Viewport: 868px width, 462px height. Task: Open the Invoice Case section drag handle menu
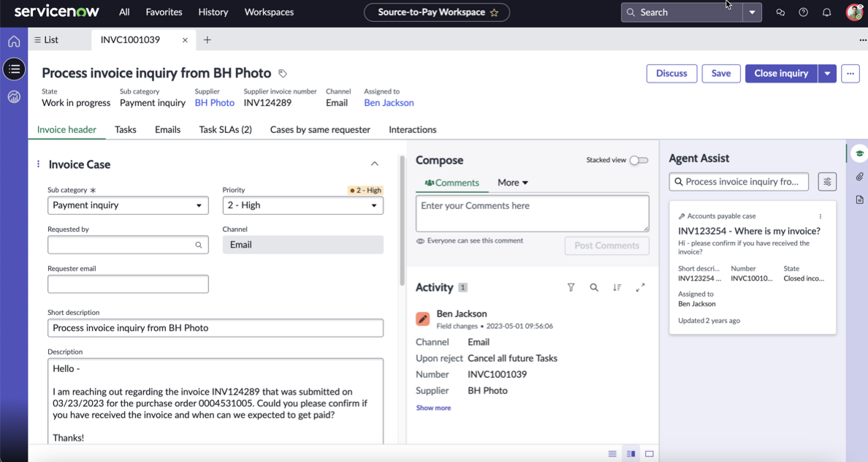click(x=38, y=164)
